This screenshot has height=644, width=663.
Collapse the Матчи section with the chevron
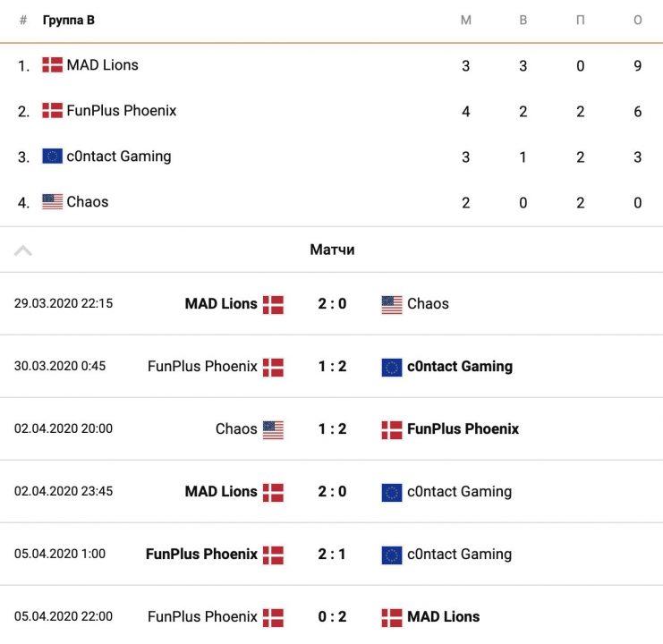[23, 250]
